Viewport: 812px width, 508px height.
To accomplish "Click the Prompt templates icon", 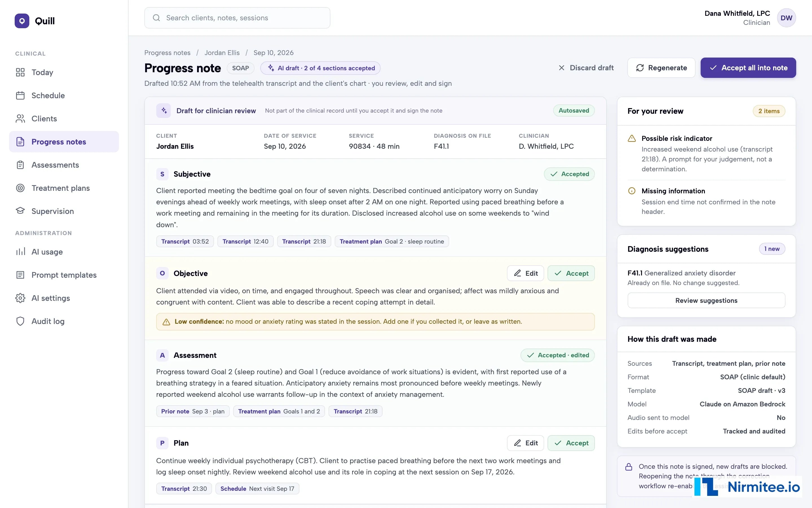I will 20,275.
